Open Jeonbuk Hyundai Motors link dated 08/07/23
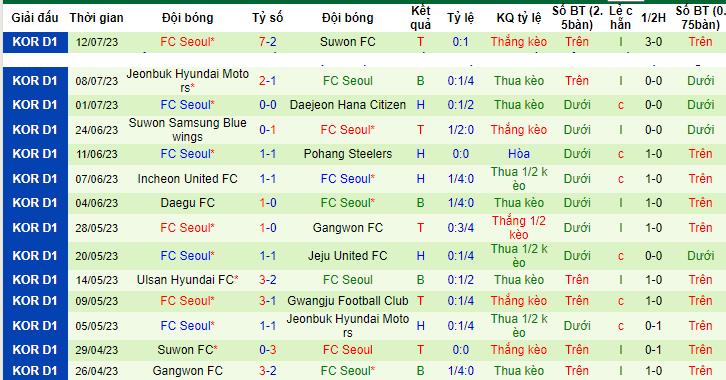Viewport: 726px width, 380px height. [188, 81]
